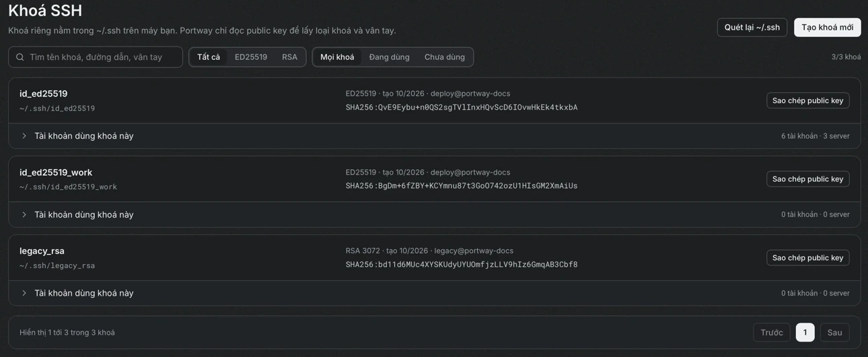Click "3/3 khoá" counter
Screen dimensions: 868x357
click(x=846, y=57)
